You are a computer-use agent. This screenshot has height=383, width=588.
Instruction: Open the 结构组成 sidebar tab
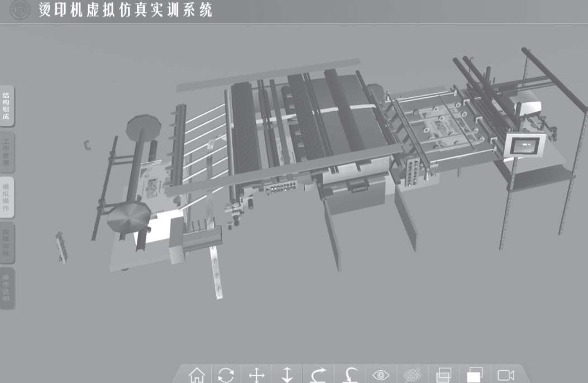click(x=6, y=106)
